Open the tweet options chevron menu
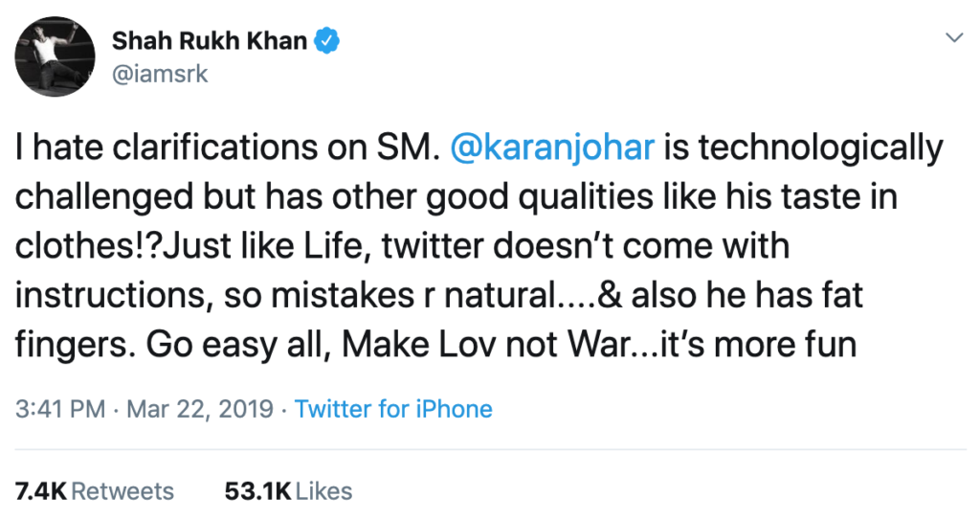 pyautogui.click(x=954, y=38)
